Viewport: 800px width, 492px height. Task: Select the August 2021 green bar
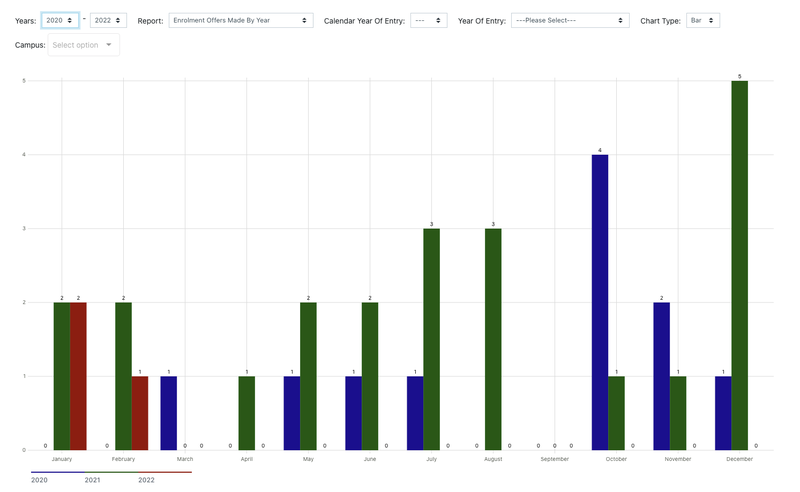click(493, 339)
